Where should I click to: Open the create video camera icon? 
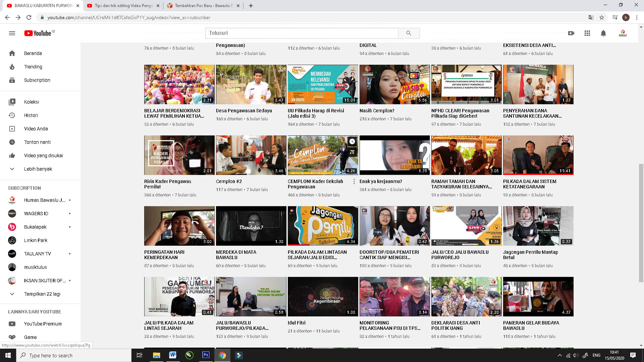click(x=571, y=33)
